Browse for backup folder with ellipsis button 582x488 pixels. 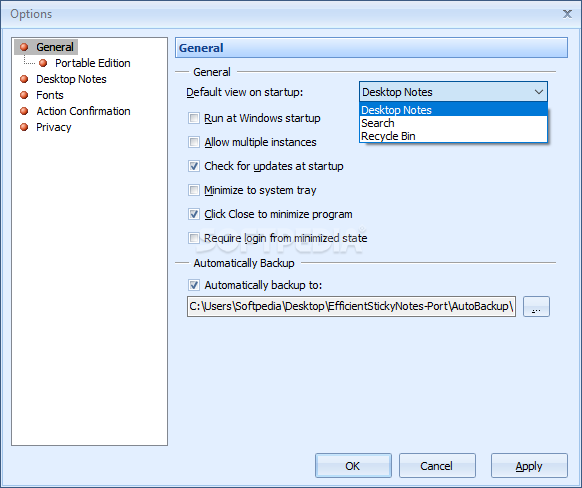pos(536,306)
